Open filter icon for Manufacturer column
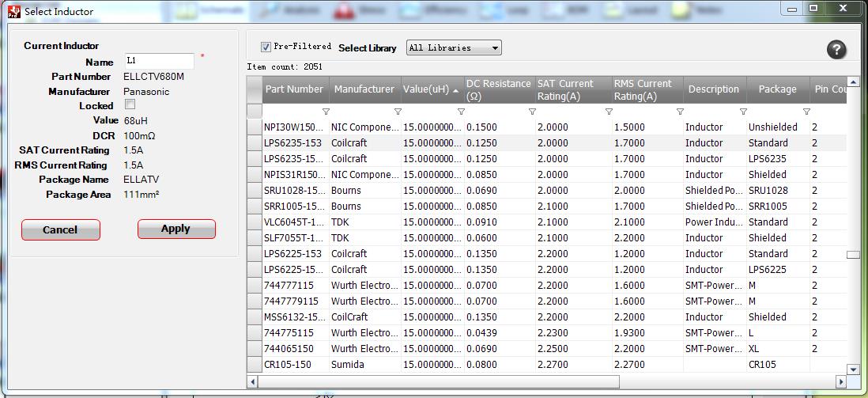 [x=398, y=112]
